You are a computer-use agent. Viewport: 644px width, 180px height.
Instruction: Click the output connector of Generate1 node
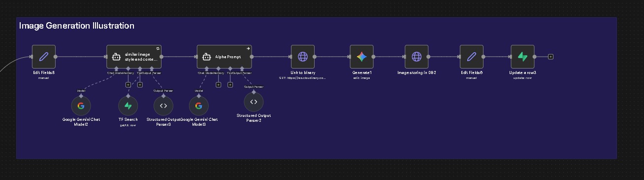[374, 57]
